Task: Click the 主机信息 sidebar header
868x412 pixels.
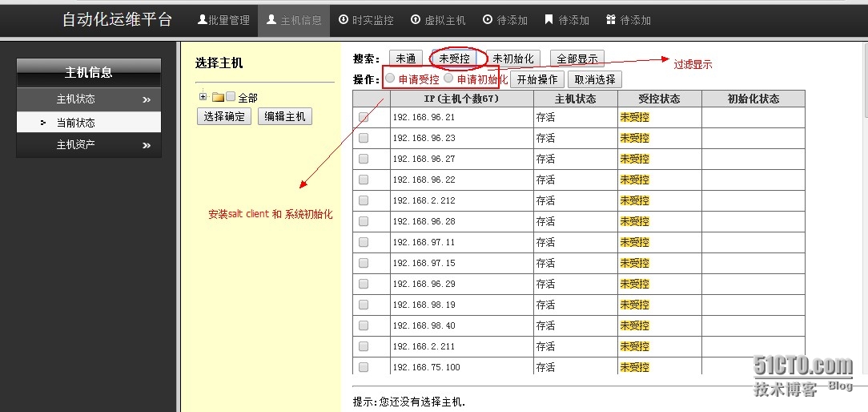Action: pyautogui.click(x=89, y=72)
